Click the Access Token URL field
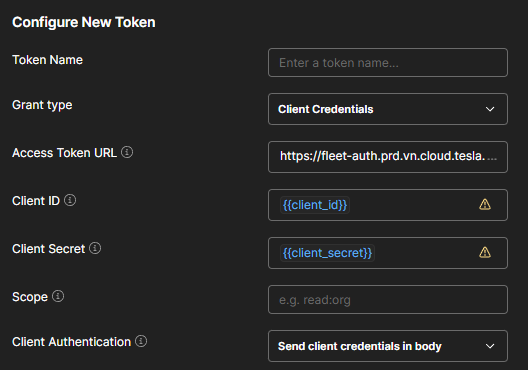This screenshot has height=370, width=528. pyautogui.click(x=388, y=157)
